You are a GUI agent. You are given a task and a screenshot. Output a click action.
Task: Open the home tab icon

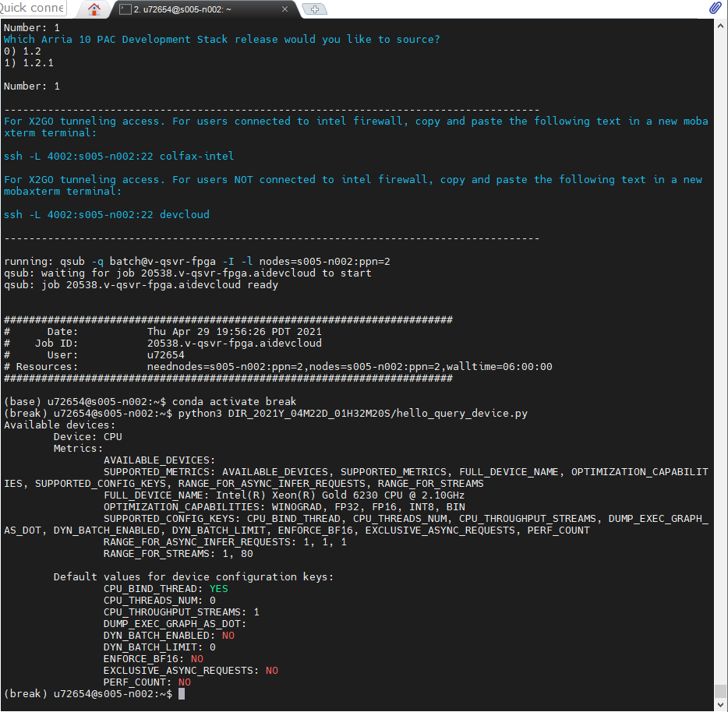click(94, 9)
